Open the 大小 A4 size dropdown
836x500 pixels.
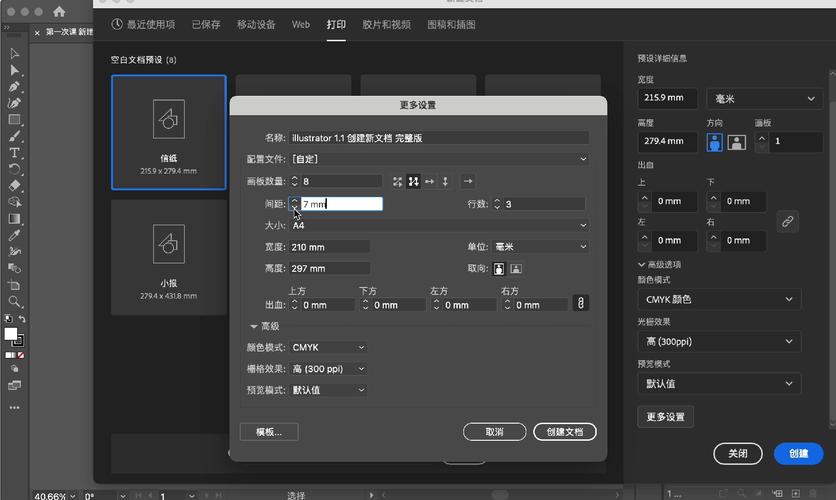point(439,225)
